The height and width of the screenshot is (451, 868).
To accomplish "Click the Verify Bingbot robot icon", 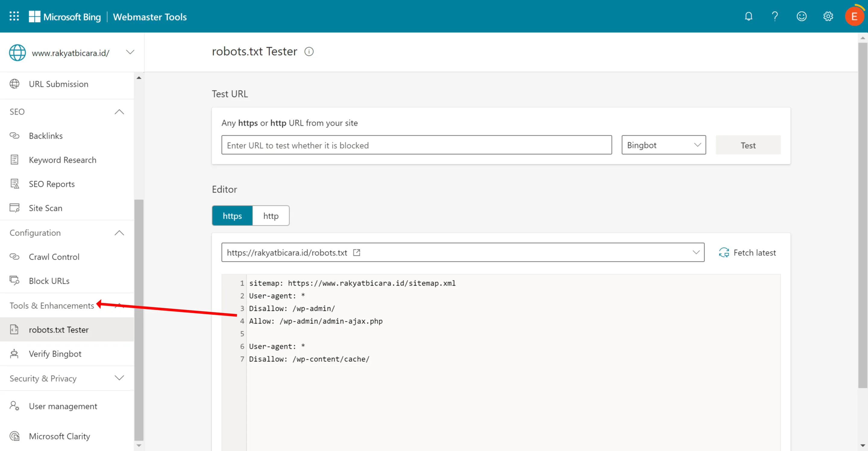I will [14, 353].
